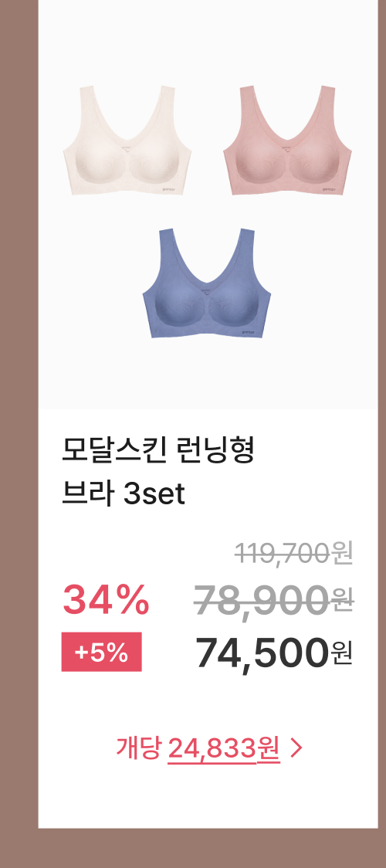Image resolution: width=386 pixels, height=868 pixels.
Task: Open the 개당 24,833원 per-item price link
Action: [209, 748]
